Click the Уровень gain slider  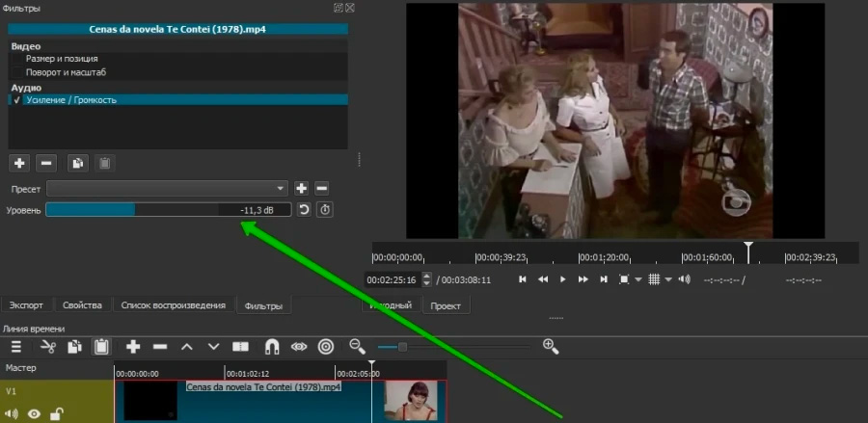168,209
